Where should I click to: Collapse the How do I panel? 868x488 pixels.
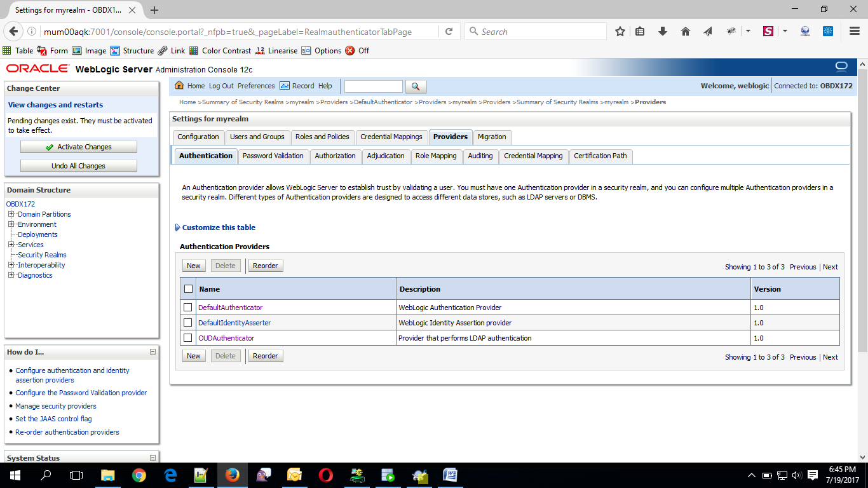(153, 351)
